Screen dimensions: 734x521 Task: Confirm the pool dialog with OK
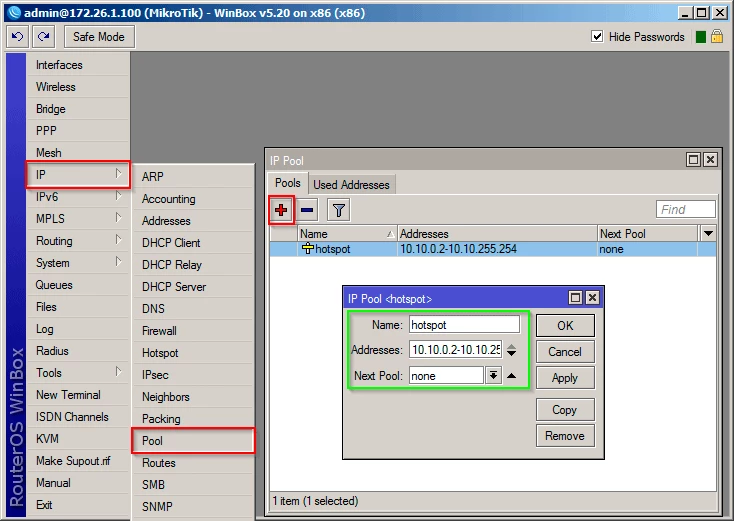[565, 325]
